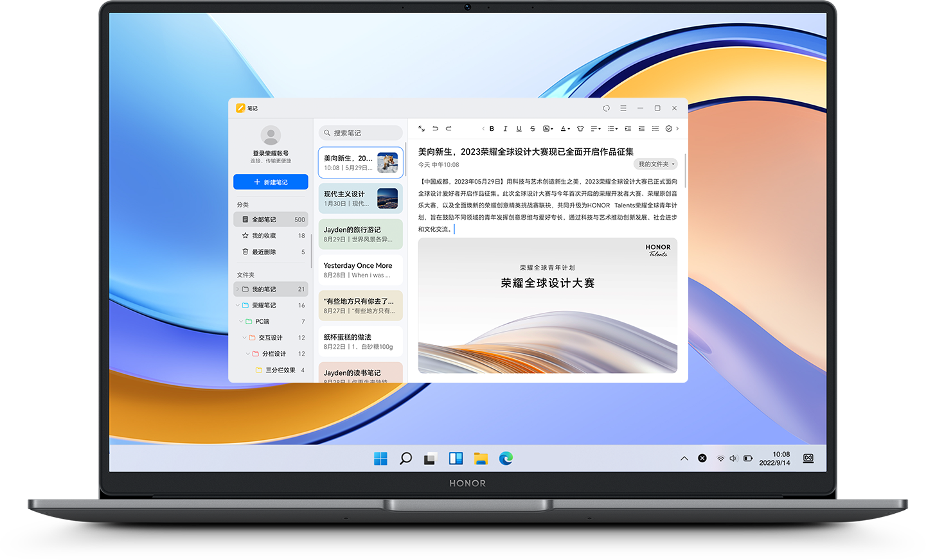
Task: Click the undo arrow in editor toolbar
Action: click(x=435, y=128)
